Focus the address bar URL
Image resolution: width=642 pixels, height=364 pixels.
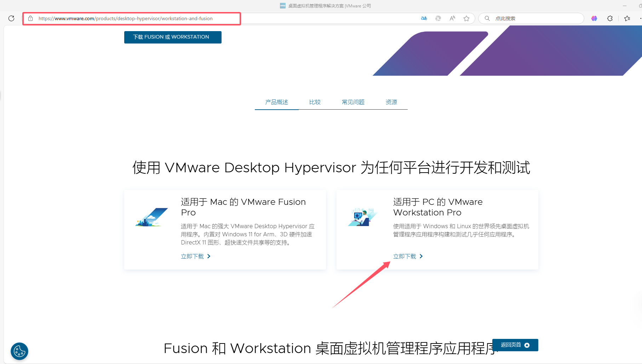pos(126,18)
